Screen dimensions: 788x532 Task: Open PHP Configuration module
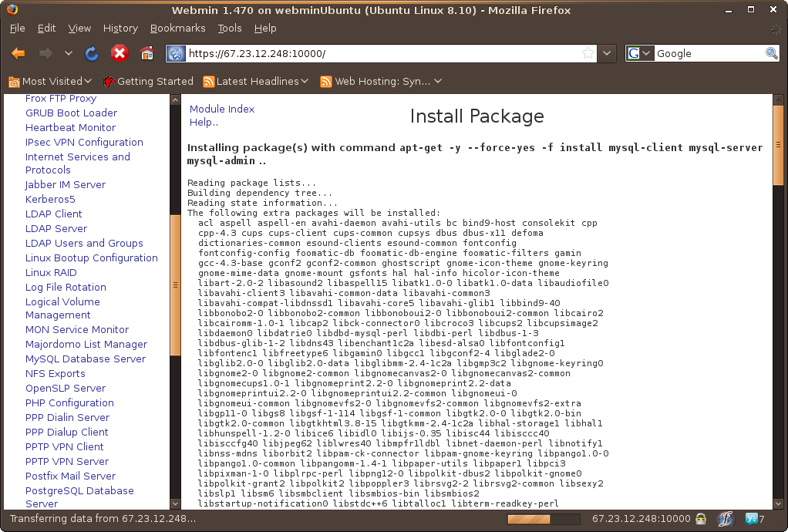pos(69,402)
